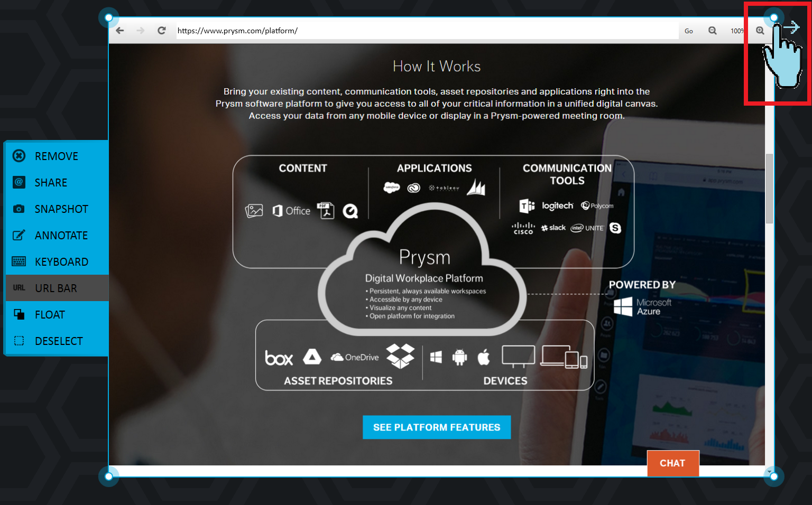Select SHARE in the side menu

pyautogui.click(x=57, y=182)
